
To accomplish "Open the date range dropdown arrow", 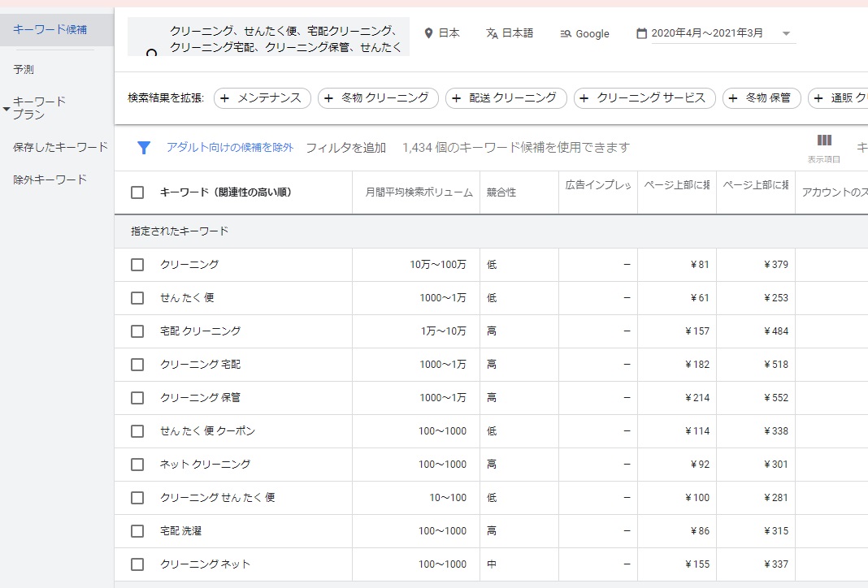I will [x=786, y=34].
